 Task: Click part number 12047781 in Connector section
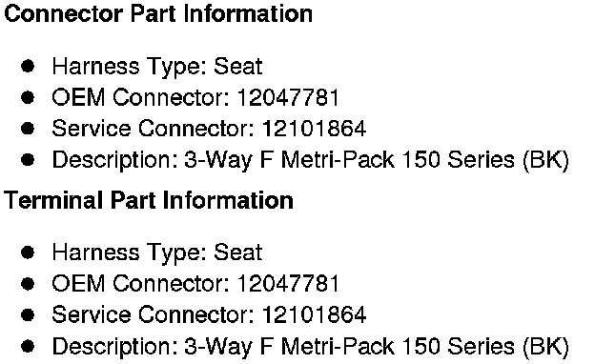(x=288, y=97)
